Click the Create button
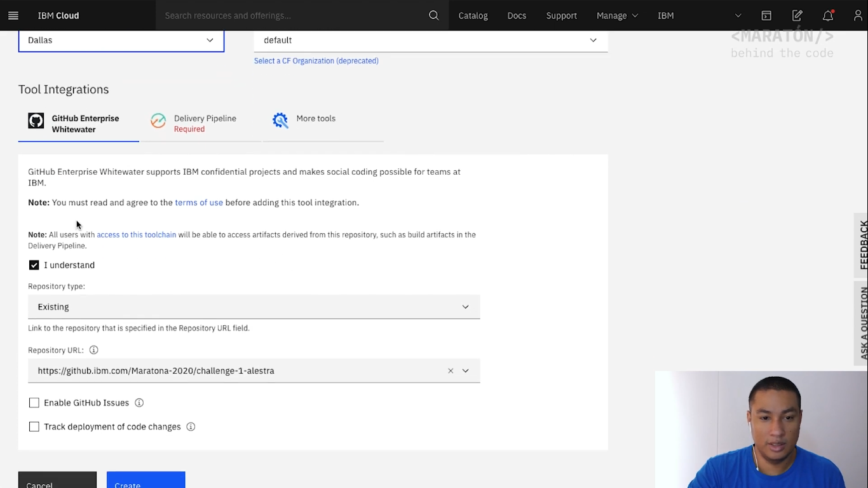The image size is (868, 488). (x=146, y=480)
